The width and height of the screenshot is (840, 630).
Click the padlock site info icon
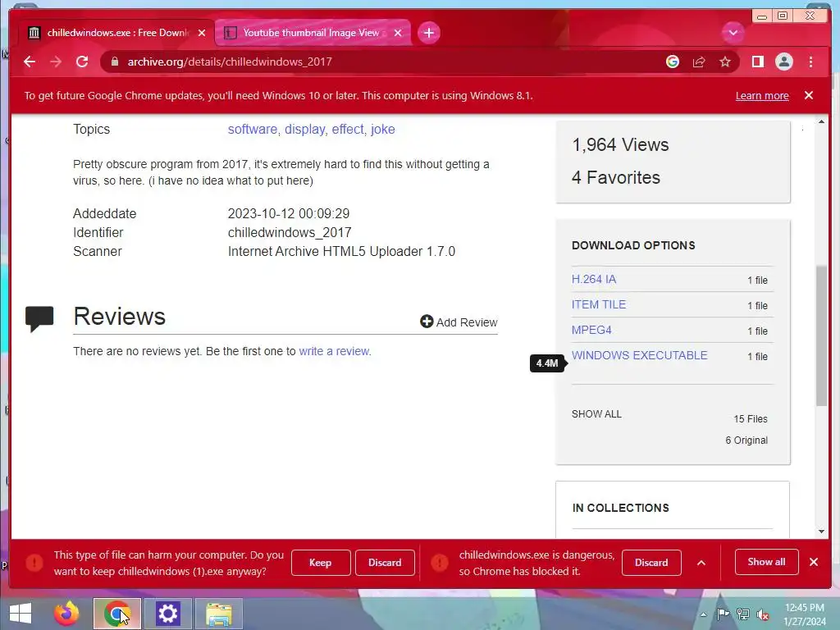click(114, 62)
